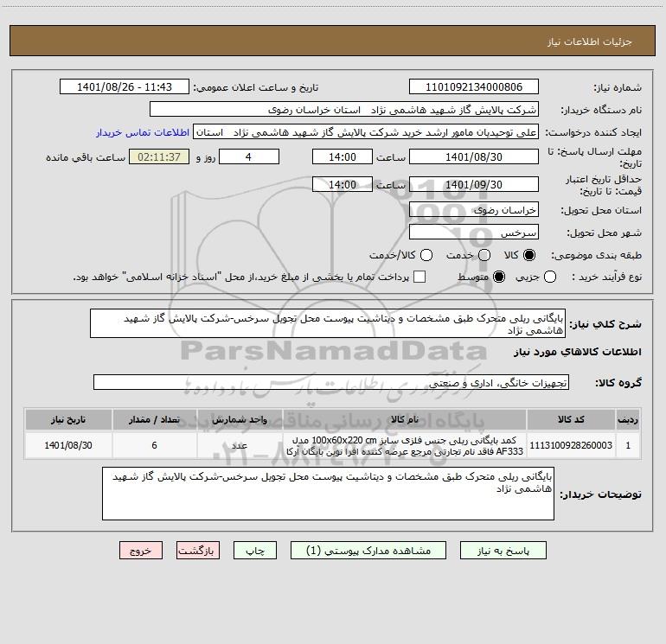Click the تعداد / مقدار column header
Screen dimensions: 666x644
pos(154,420)
